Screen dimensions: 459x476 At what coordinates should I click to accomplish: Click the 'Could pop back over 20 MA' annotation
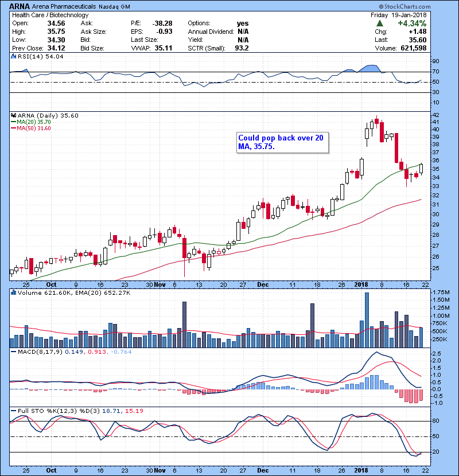282,142
